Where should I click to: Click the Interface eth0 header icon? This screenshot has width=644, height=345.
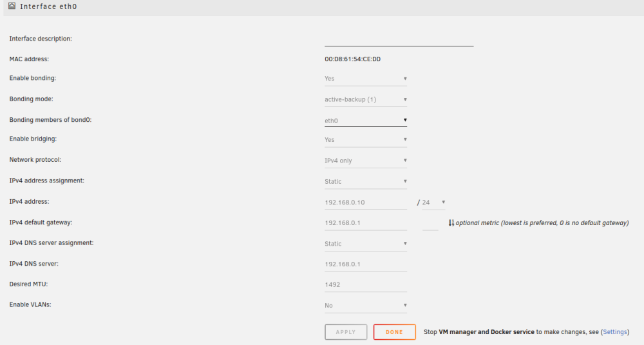click(x=12, y=6)
